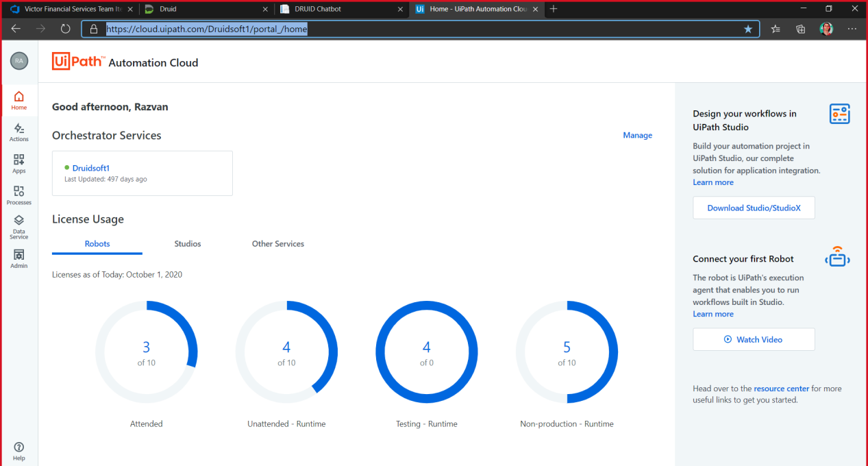
Task: Open Help at the sidebar bottom
Action: coord(19,452)
